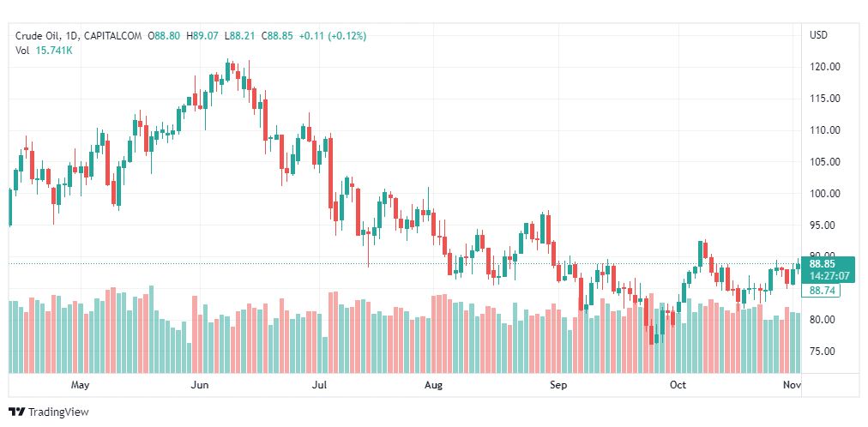868x427 pixels.
Task: Click the 120.00 price axis label
Action: tap(824, 67)
